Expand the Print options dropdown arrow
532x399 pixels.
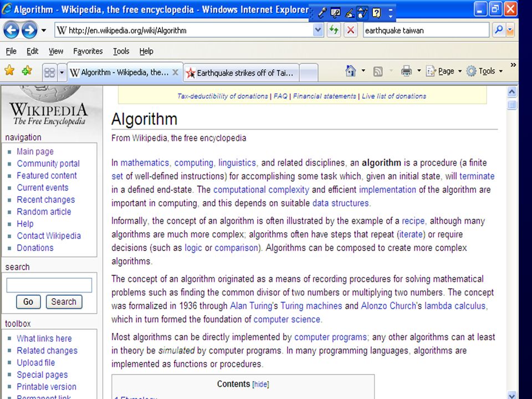pyautogui.click(x=419, y=71)
